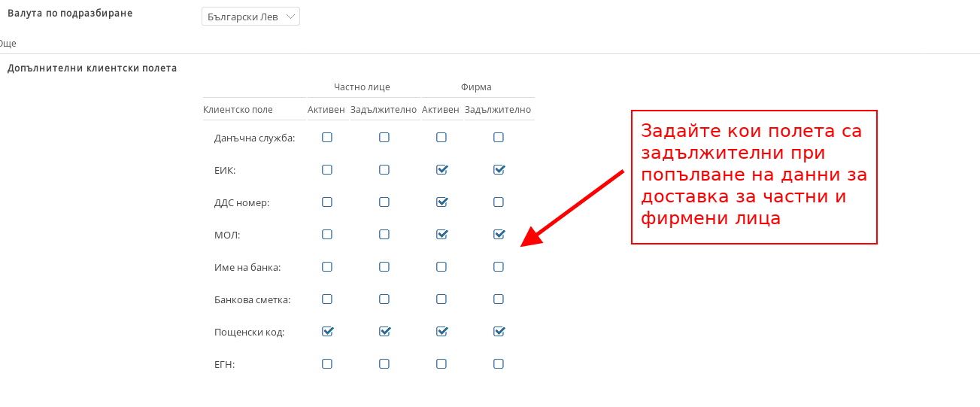Mark ДДС номер Задължително for Фирма
980x407 pixels.
(x=499, y=202)
